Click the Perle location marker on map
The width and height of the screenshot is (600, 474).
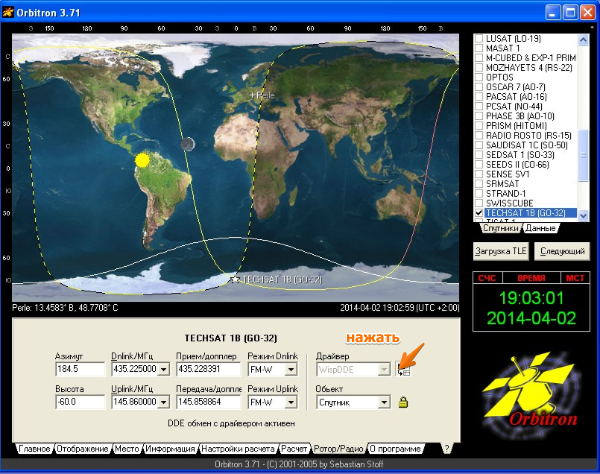point(253,94)
